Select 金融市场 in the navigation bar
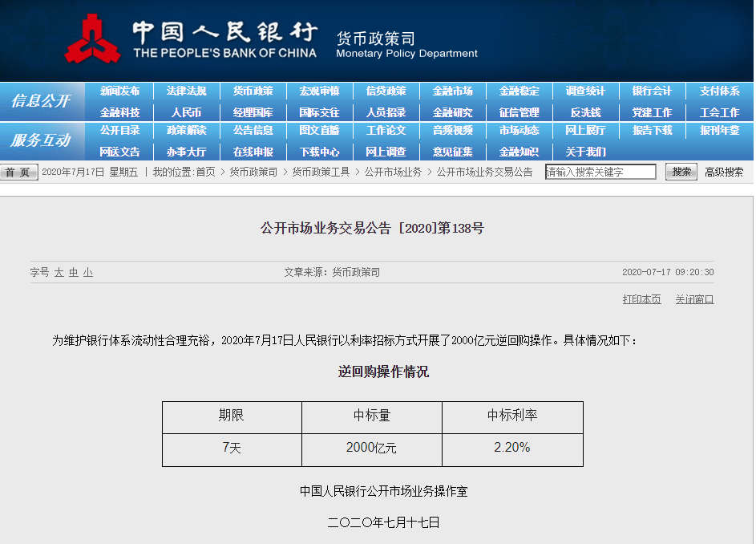This screenshot has height=544, width=756. point(452,91)
